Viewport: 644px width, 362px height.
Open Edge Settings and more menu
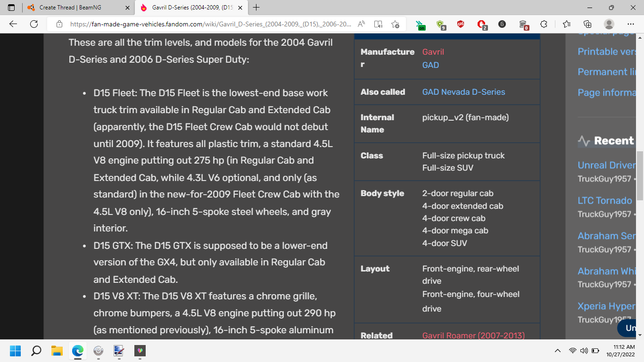click(x=631, y=24)
